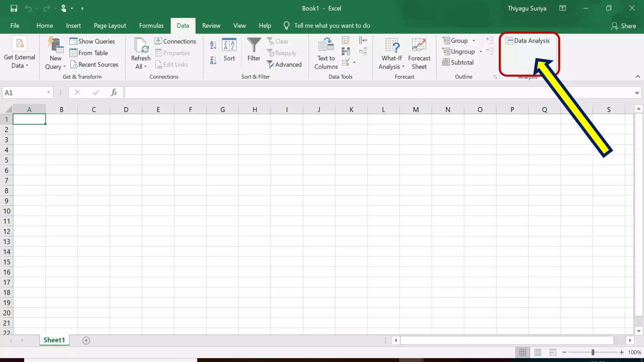Add a new sheet with plus icon

coord(86,341)
